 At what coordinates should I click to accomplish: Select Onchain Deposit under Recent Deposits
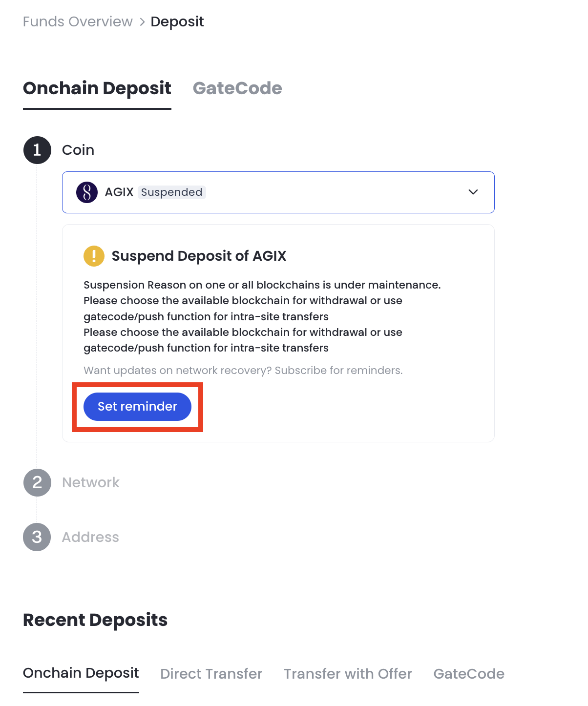coord(81,673)
